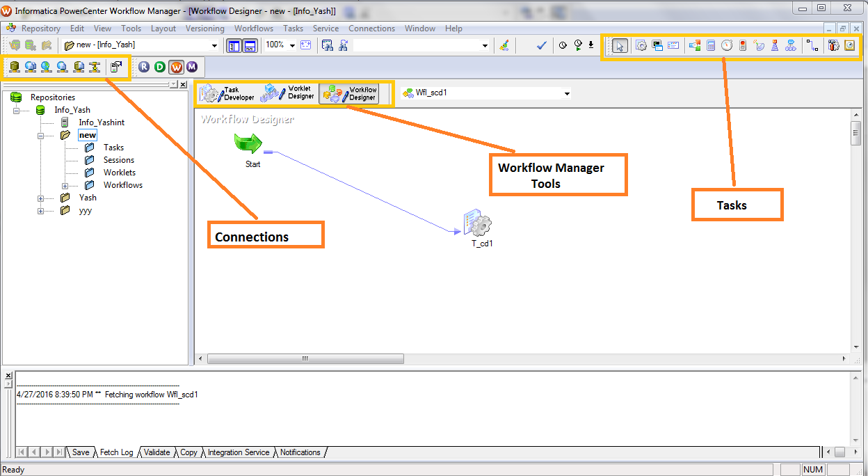
Task: Click the Workflow Manager round W icon
Action: click(x=176, y=67)
